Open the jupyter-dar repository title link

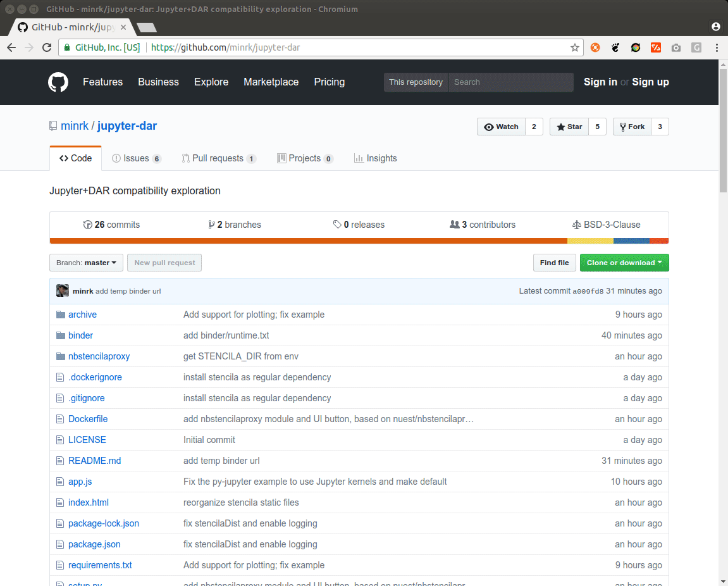coord(126,126)
